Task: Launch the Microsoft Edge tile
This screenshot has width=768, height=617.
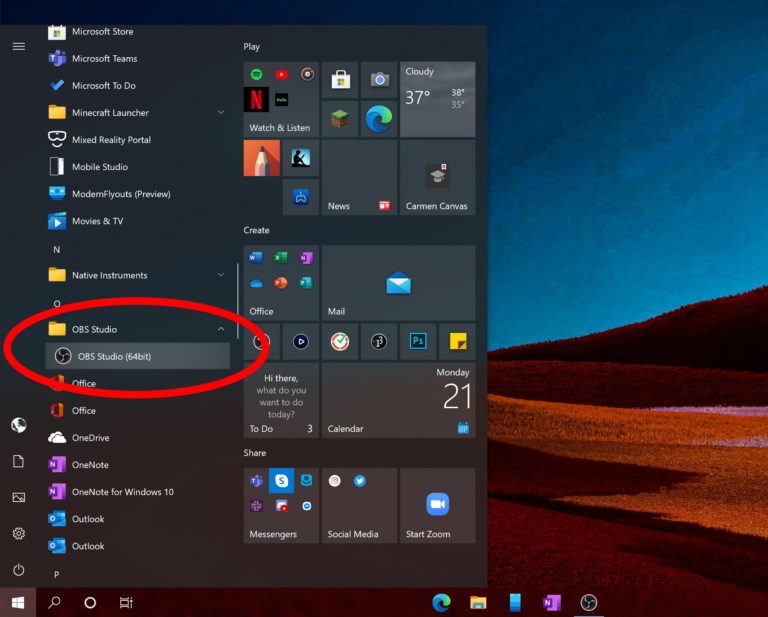Action: click(379, 119)
